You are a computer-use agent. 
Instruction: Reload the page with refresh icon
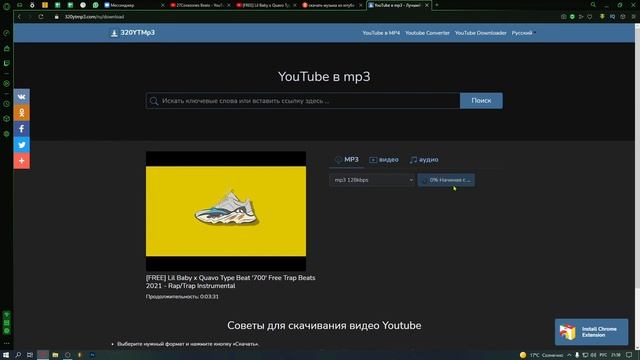point(41,17)
